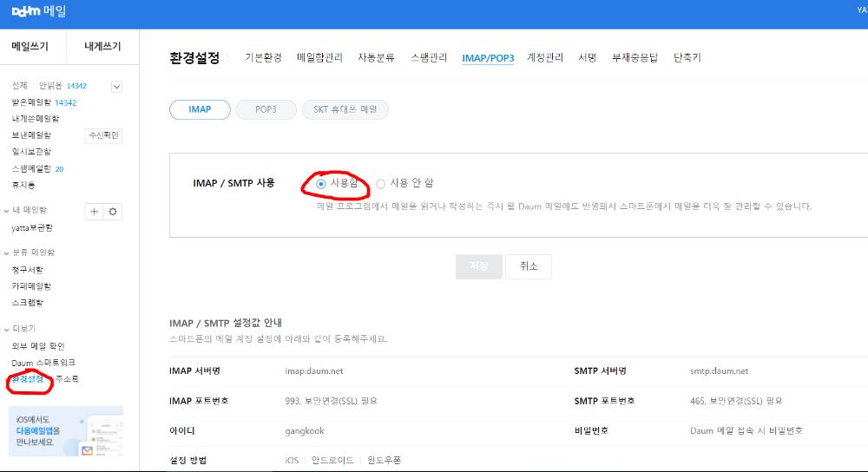Screen dimensions: 868x472
Task: Collapse the 더보기 section
Action: [7, 329]
